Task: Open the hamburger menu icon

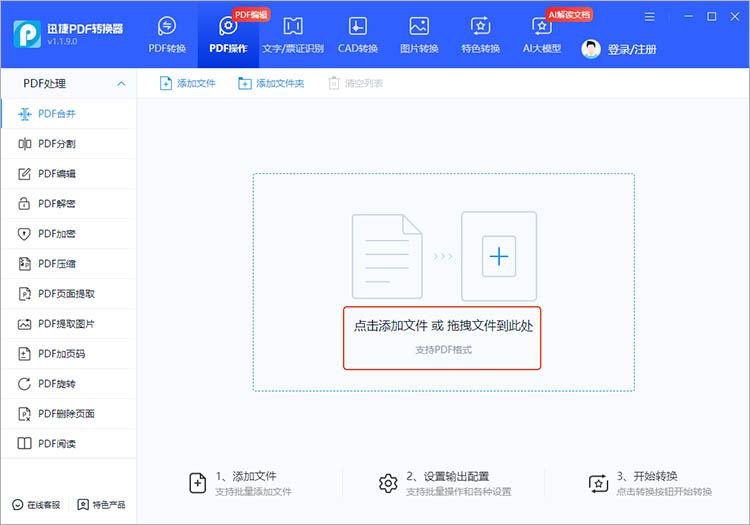Action: 650,17
